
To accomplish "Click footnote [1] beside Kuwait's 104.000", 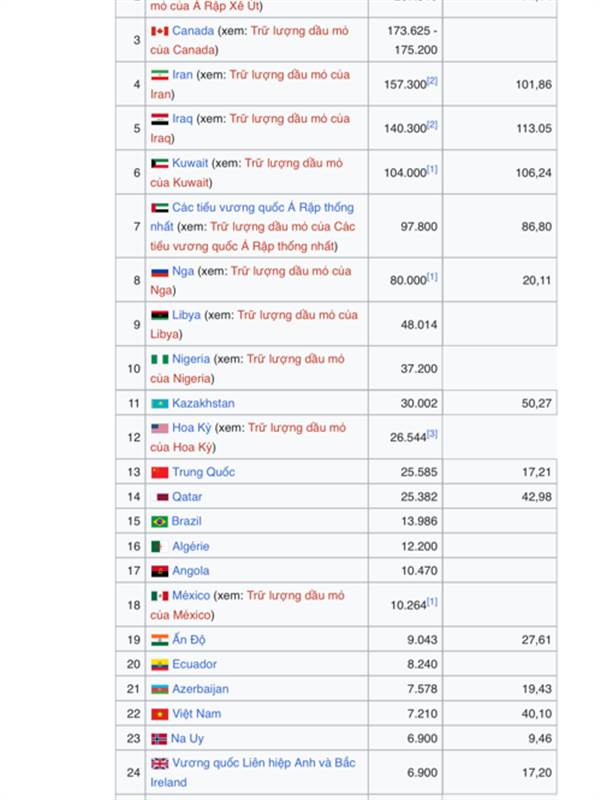I will (x=433, y=169).
